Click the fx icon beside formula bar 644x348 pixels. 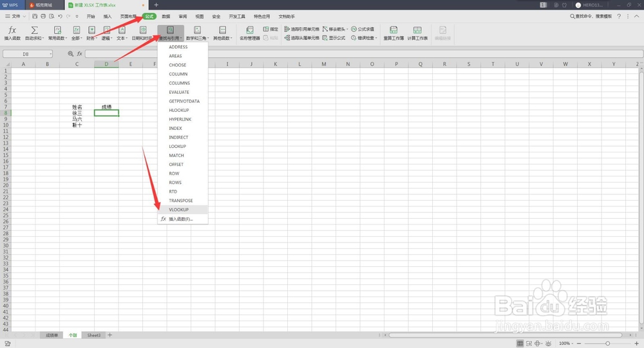point(80,54)
